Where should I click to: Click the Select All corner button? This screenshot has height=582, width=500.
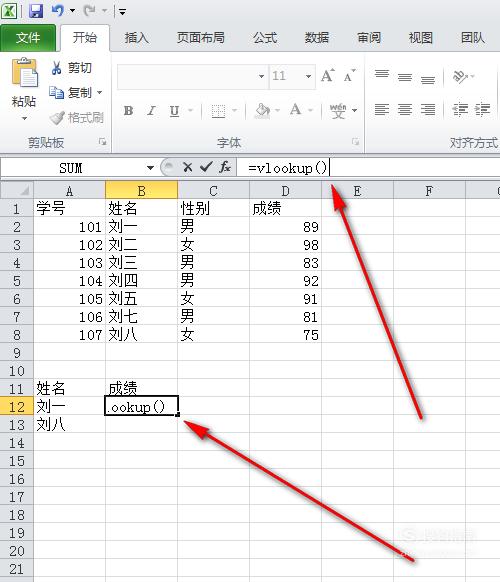(17, 190)
